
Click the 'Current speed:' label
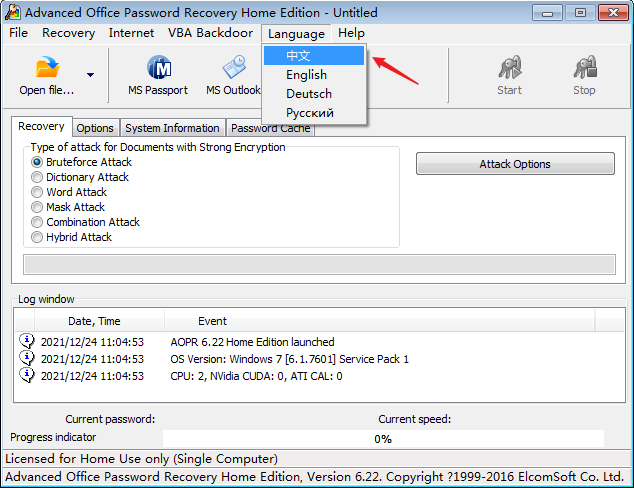pyautogui.click(x=414, y=419)
